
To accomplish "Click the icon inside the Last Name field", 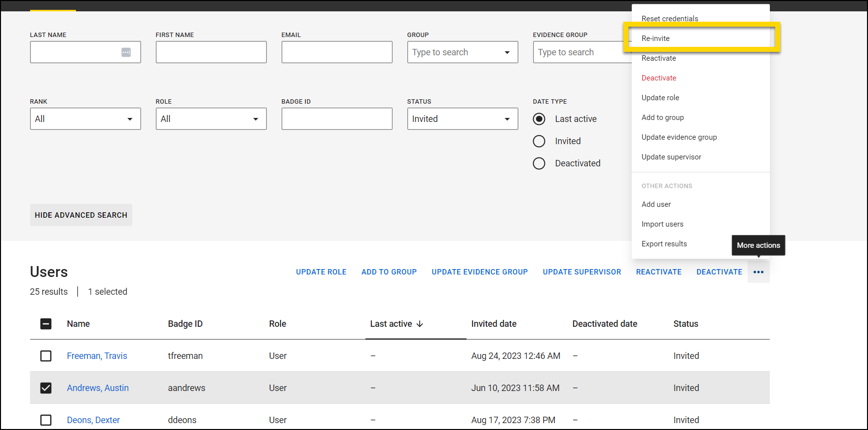I will (x=126, y=52).
